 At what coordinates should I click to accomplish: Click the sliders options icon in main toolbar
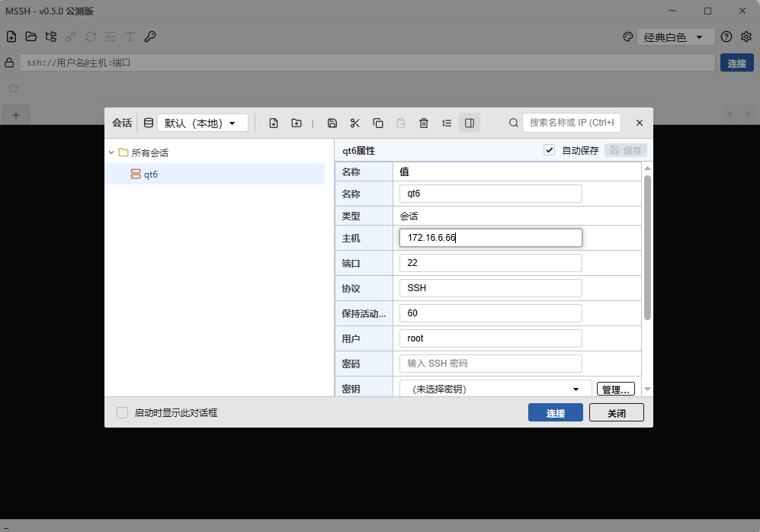(111, 37)
